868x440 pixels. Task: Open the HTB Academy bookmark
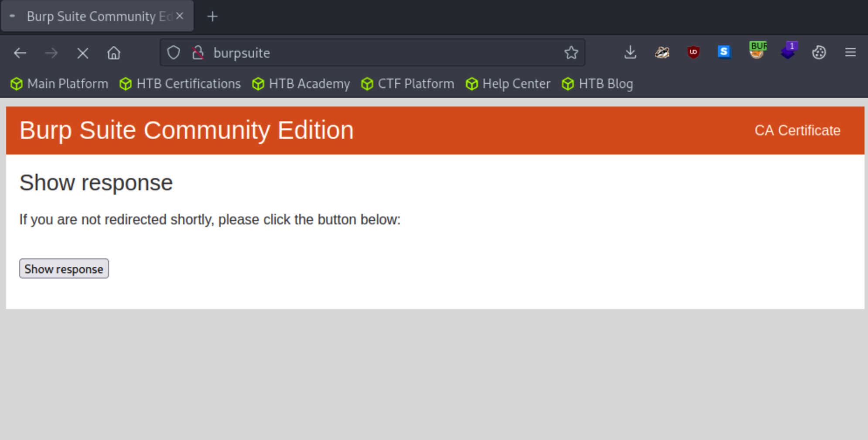pos(301,84)
